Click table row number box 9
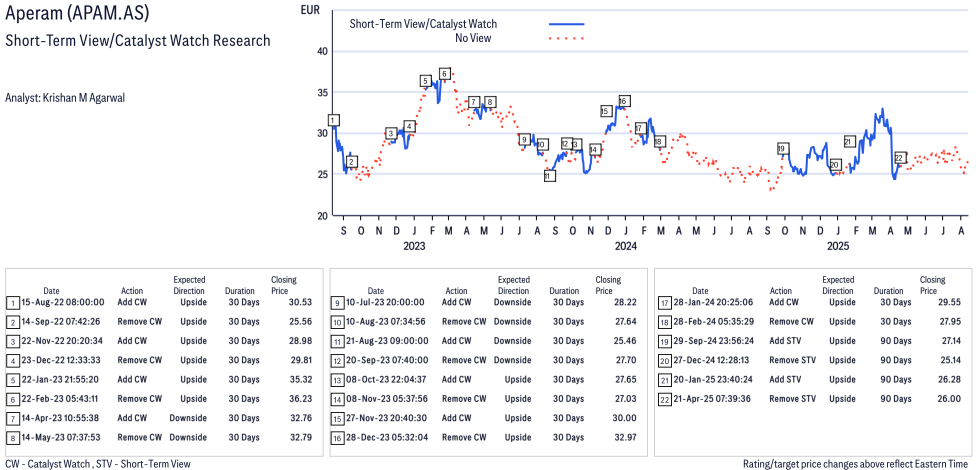The image size is (978, 470). 338,302
